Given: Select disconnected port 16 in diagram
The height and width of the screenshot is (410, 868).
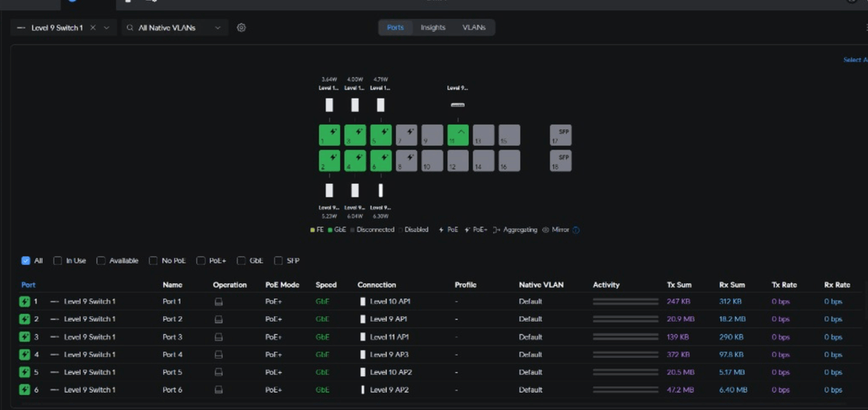Looking at the screenshot, I should [509, 162].
